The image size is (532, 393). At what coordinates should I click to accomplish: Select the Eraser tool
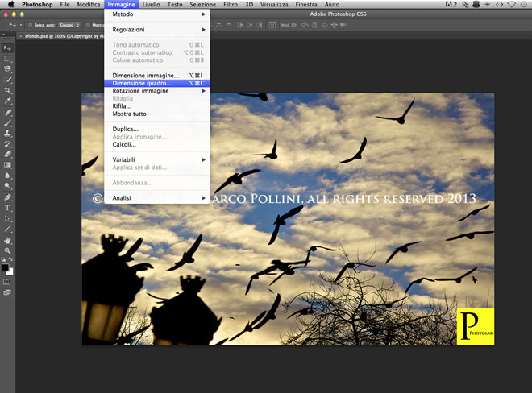7,155
